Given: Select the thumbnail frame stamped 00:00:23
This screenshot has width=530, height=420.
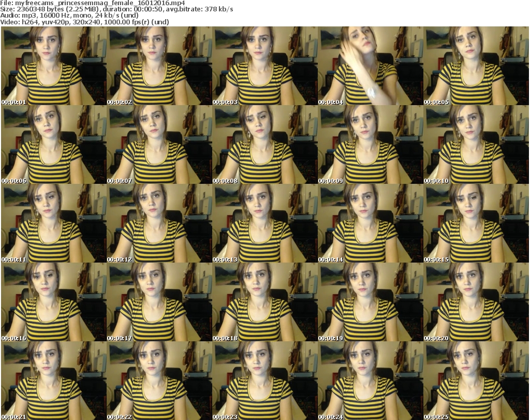Looking at the screenshot, I should [x=264, y=381].
